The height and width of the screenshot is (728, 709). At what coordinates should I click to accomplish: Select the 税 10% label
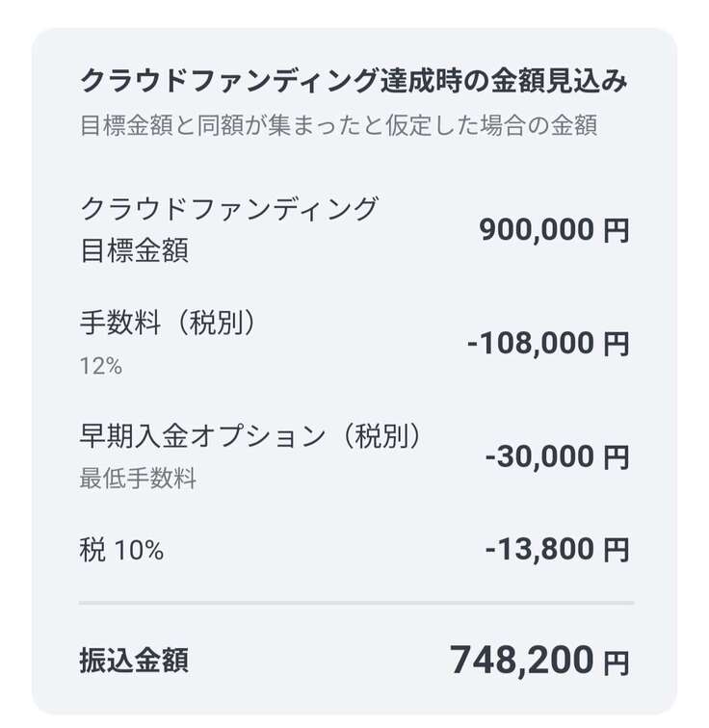121,550
